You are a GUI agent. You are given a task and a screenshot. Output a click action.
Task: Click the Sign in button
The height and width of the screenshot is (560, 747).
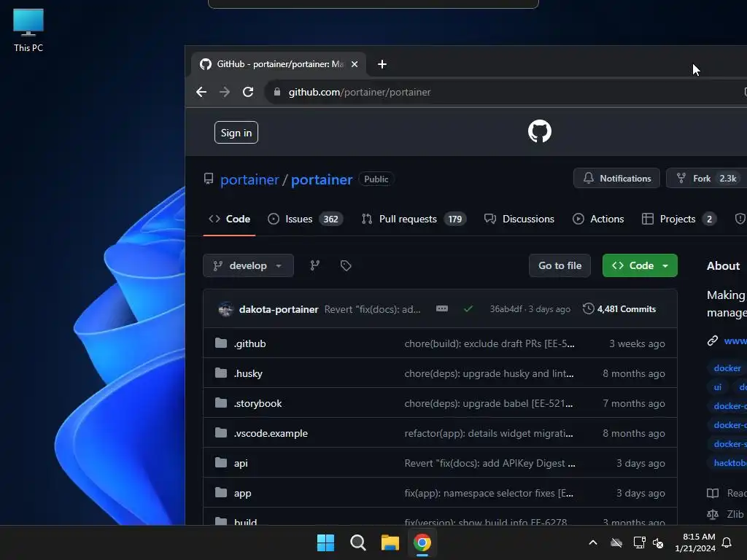click(236, 133)
